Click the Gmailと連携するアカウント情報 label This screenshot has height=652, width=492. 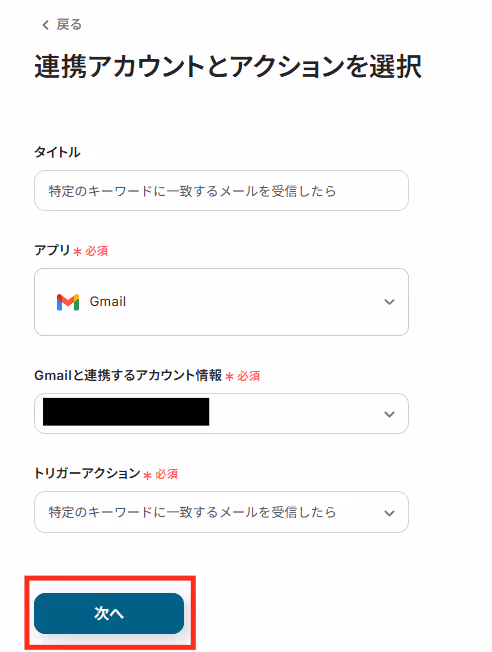click(128, 375)
